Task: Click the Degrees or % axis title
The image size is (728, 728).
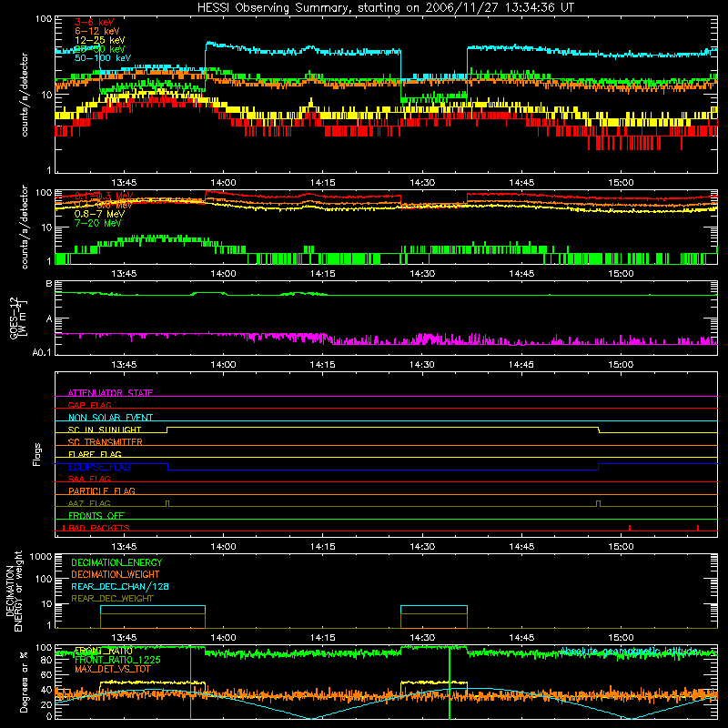Action: (x=24, y=682)
